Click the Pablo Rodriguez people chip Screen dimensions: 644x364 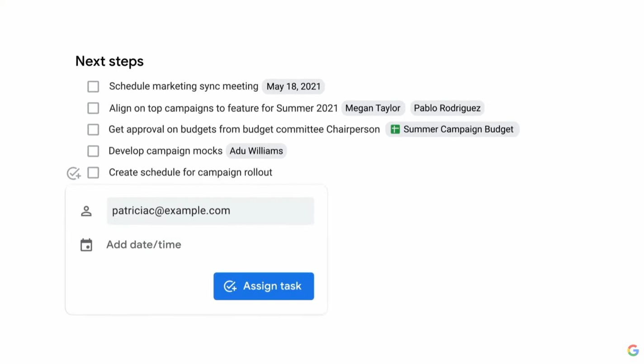pyautogui.click(x=447, y=108)
